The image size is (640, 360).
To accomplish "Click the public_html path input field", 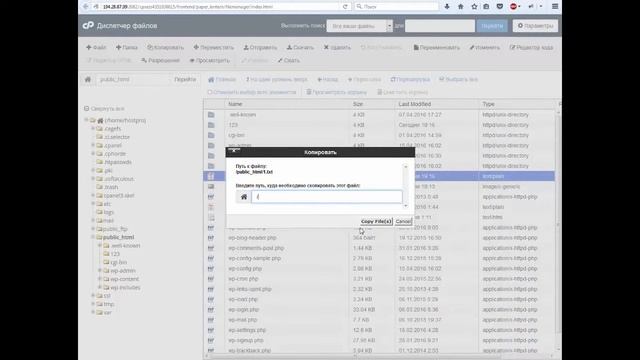I will coord(133,80).
